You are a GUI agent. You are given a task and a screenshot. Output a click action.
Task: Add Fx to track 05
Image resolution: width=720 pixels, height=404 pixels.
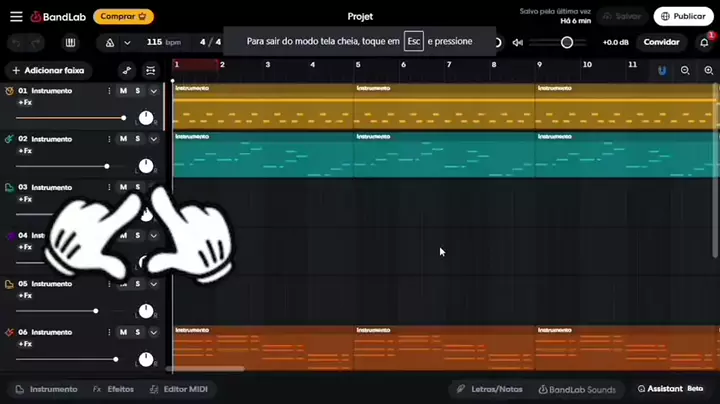pos(25,296)
